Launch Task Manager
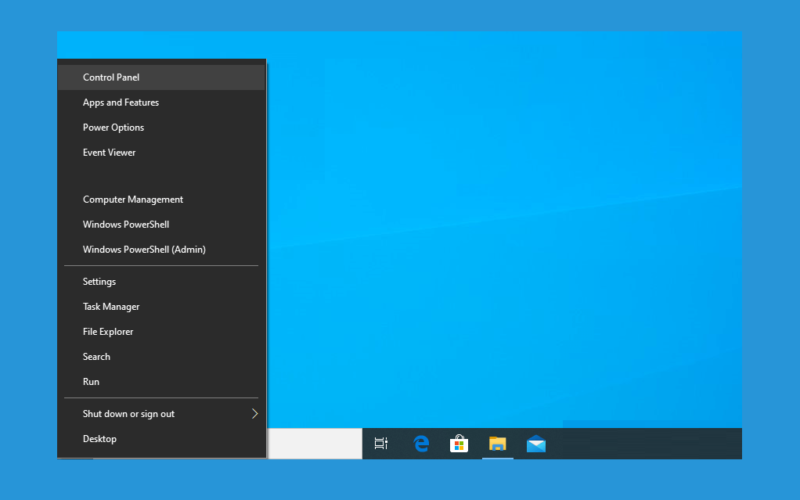The width and height of the screenshot is (800, 500). 161,307
